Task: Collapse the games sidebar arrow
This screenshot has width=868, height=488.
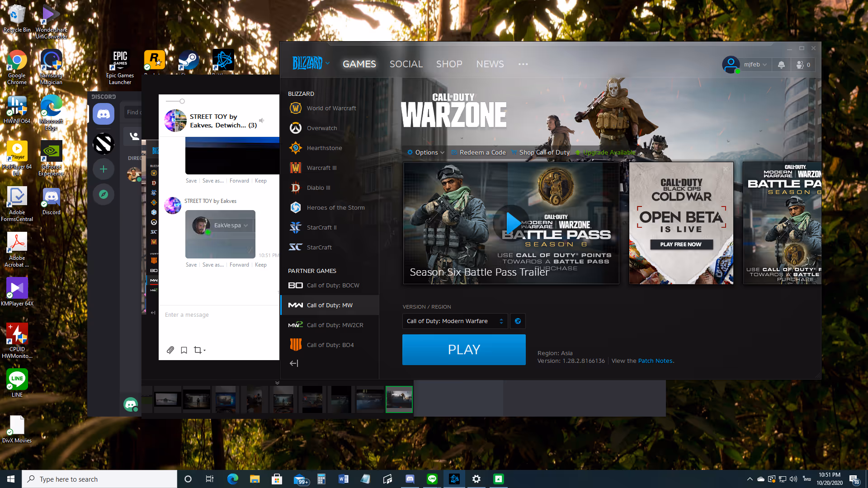Action: 294,363
